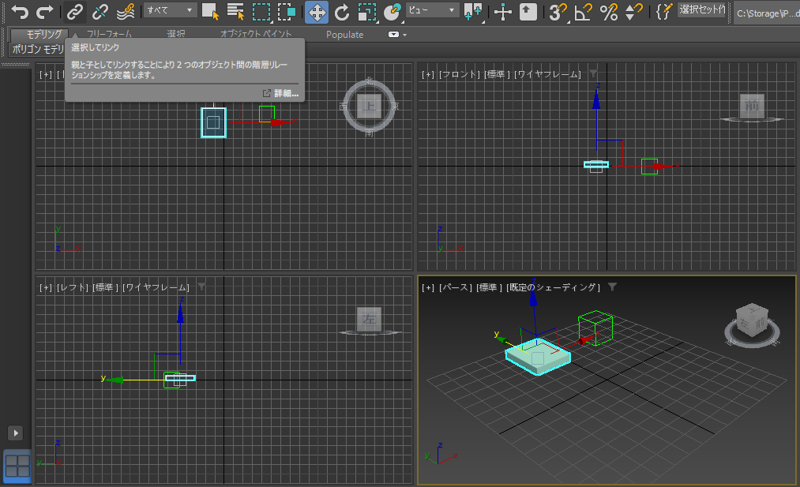Expand the 選択セット named selection dropdown
Screen dimensions: 800x487
702,11
